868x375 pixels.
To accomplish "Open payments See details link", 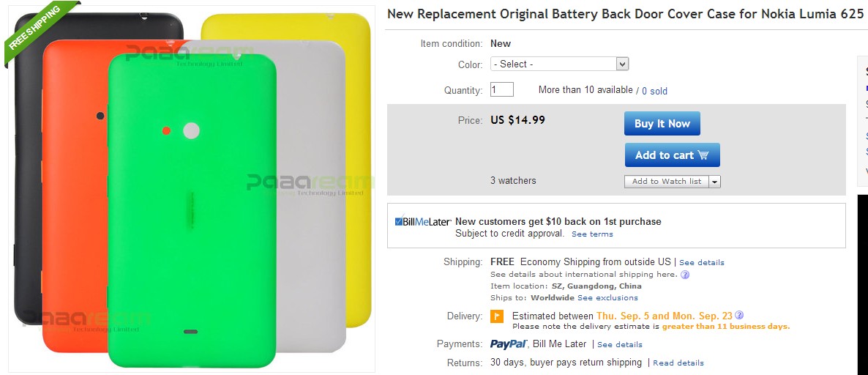I will tap(619, 344).
